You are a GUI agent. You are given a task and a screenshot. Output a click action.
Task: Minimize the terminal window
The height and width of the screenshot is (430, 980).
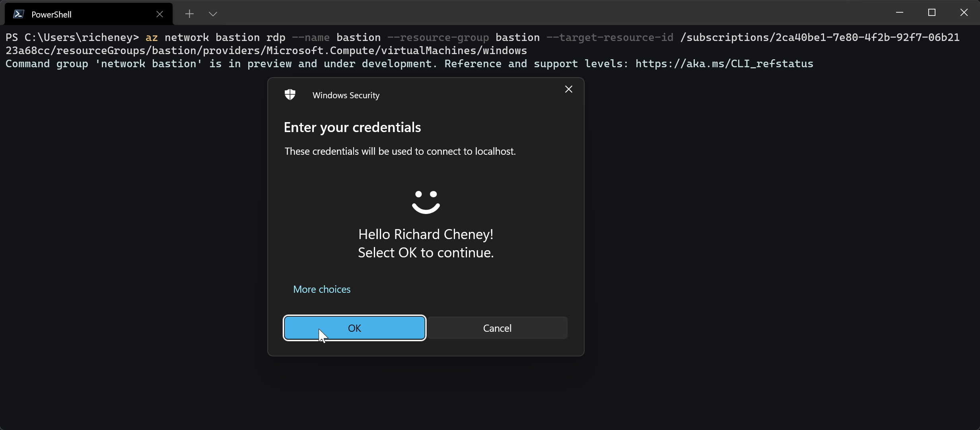click(899, 13)
